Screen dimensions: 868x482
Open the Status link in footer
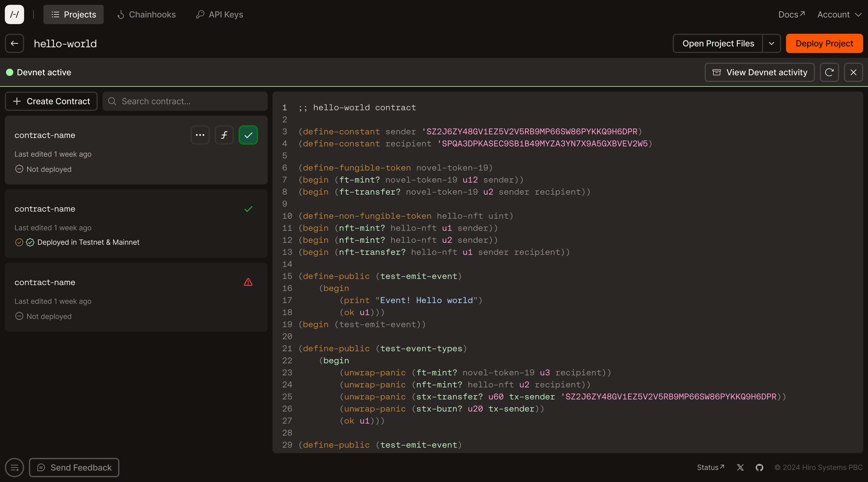[x=710, y=468]
